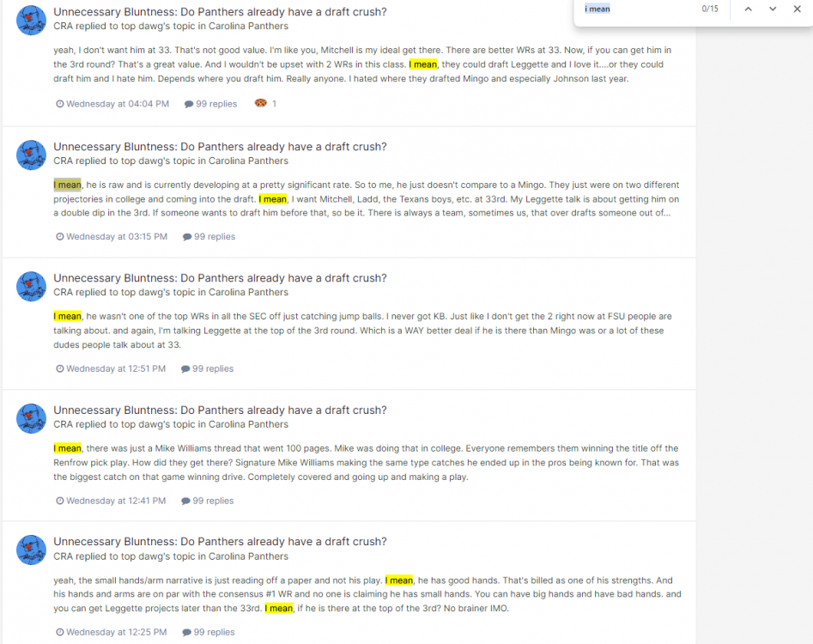Screen dimensions: 813x644
Task: Open 99 replies on the 12:25 PM post
Action: (209, 632)
